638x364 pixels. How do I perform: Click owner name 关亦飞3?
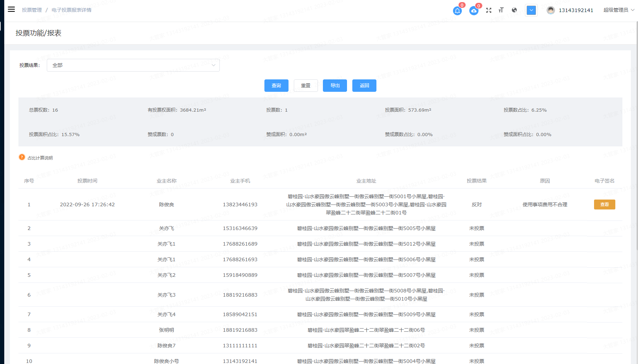(167, 295)
